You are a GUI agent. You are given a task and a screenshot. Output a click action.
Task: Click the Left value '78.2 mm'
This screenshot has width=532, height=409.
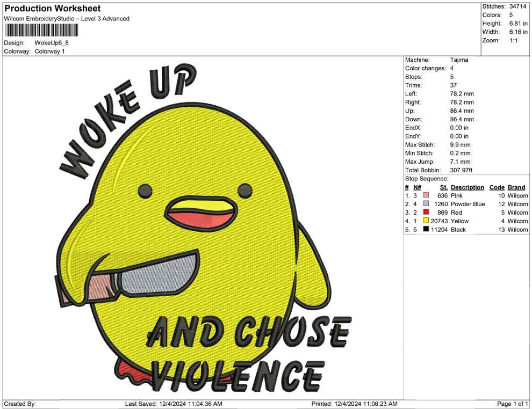[462, 94]
